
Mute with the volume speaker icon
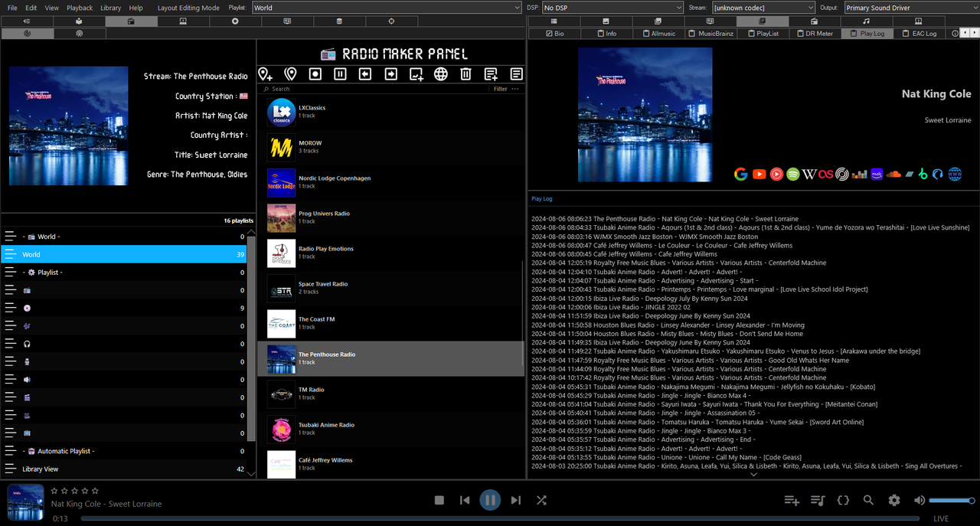pos(920,500)
